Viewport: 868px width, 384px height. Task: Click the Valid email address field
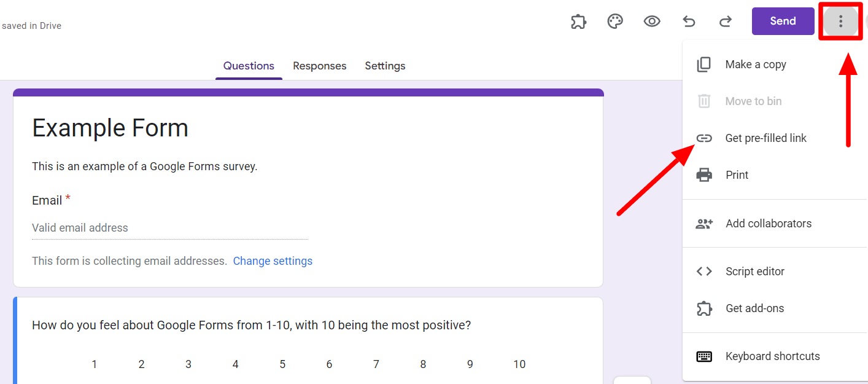pyautogui.click(x=170, y=228)
